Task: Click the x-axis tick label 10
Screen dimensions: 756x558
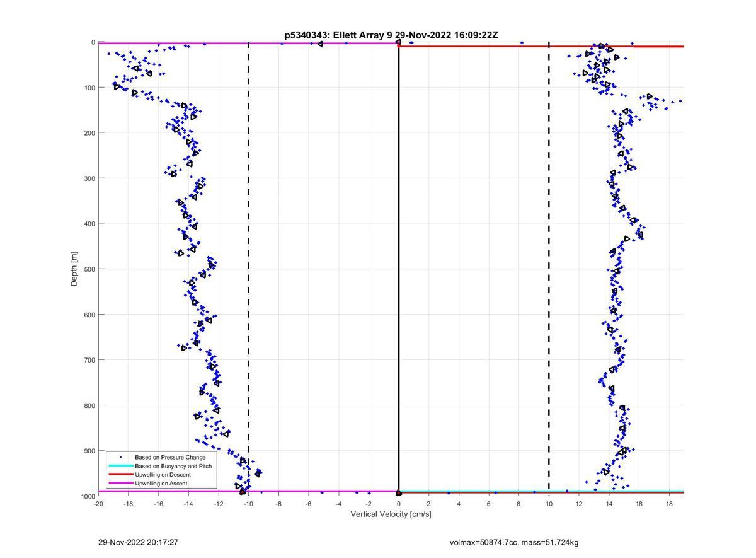Action: (x=549, y=504)
